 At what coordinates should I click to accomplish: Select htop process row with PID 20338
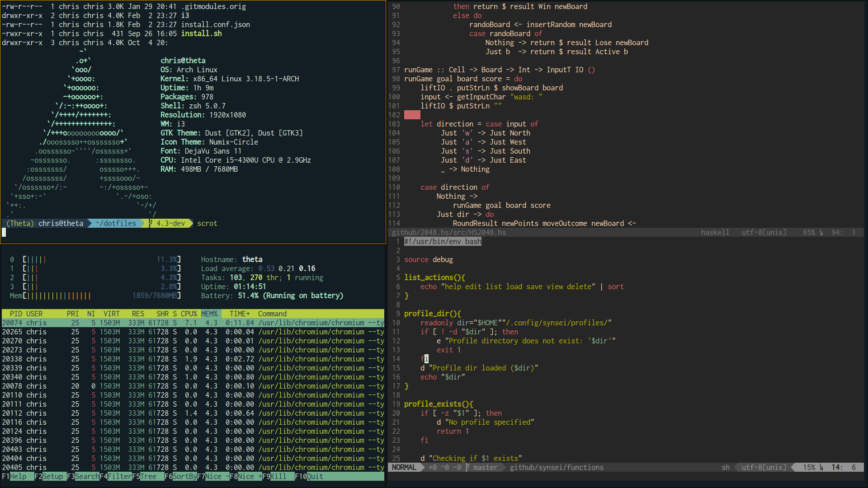[x=193, y=359]
